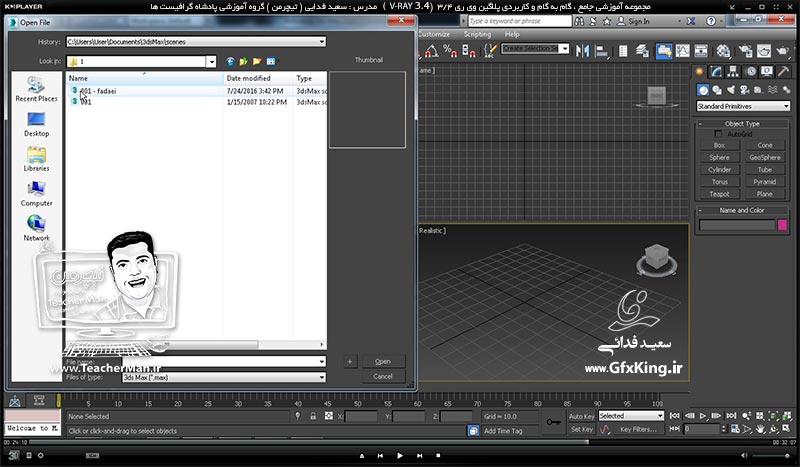This screenshot has width=800, height=467.
Task: Toggle the Selection Lock icon
Action: [x=313, y=416]
